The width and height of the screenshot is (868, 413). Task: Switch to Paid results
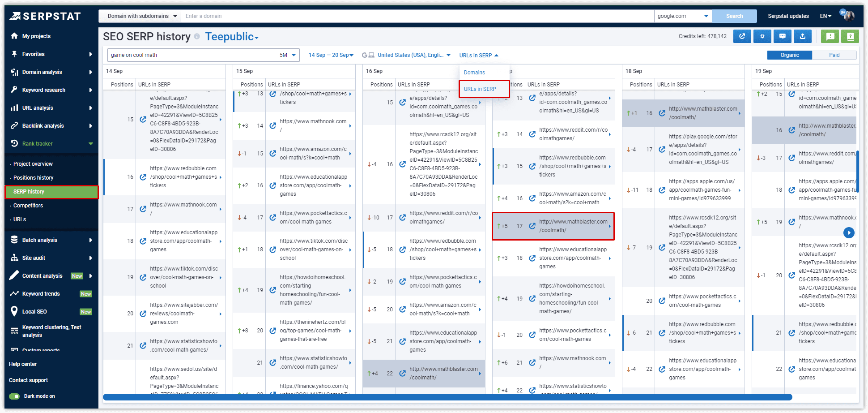tap(834, 55)
